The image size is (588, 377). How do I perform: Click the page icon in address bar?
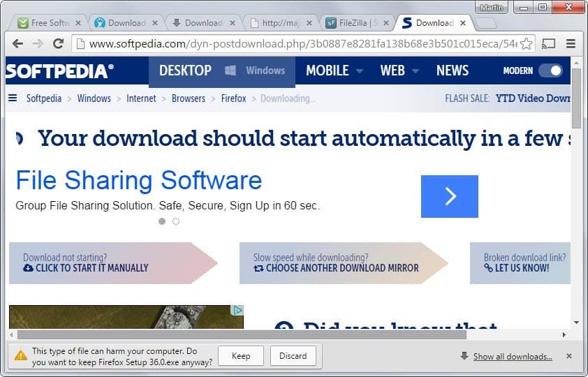(x=80, y=44)
